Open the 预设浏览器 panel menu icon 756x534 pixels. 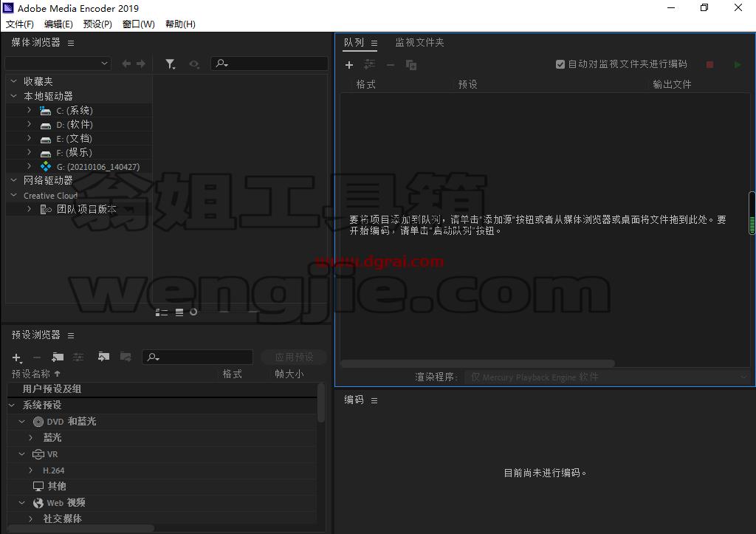click(x=71, y=335)
